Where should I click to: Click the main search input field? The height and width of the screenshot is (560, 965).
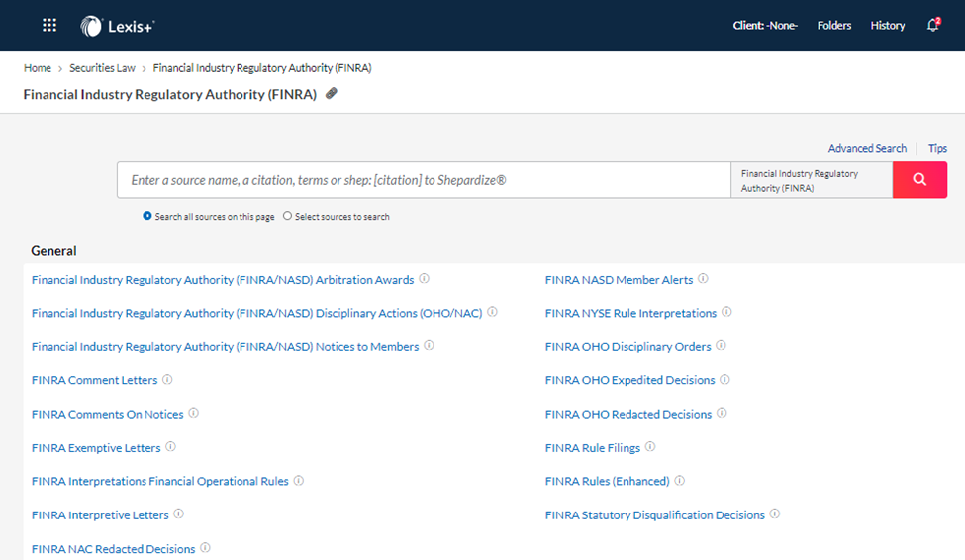coord(424,180)
